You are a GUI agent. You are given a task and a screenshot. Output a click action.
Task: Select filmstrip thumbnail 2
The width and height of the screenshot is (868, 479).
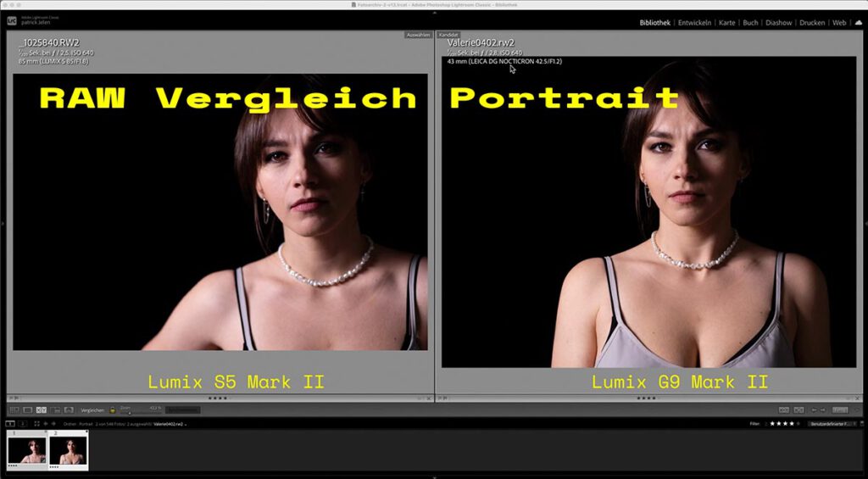pyautogui.click(x=68, y=449)
